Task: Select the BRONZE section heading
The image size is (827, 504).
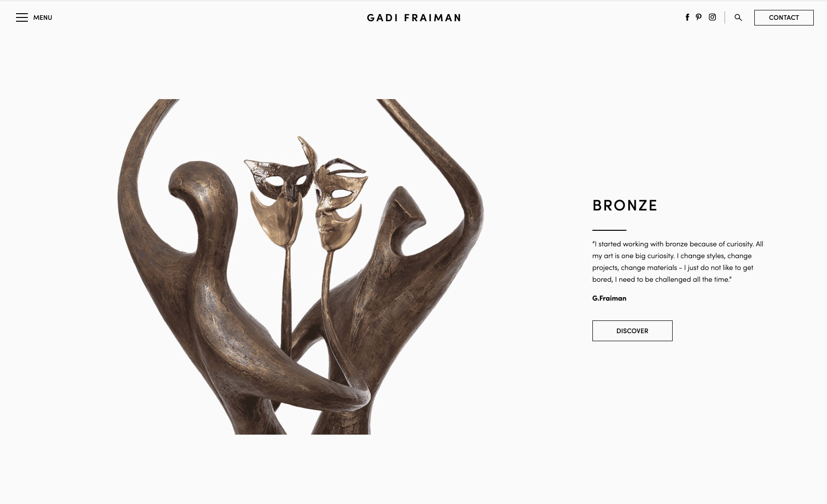Action: (x=625, y=205)
